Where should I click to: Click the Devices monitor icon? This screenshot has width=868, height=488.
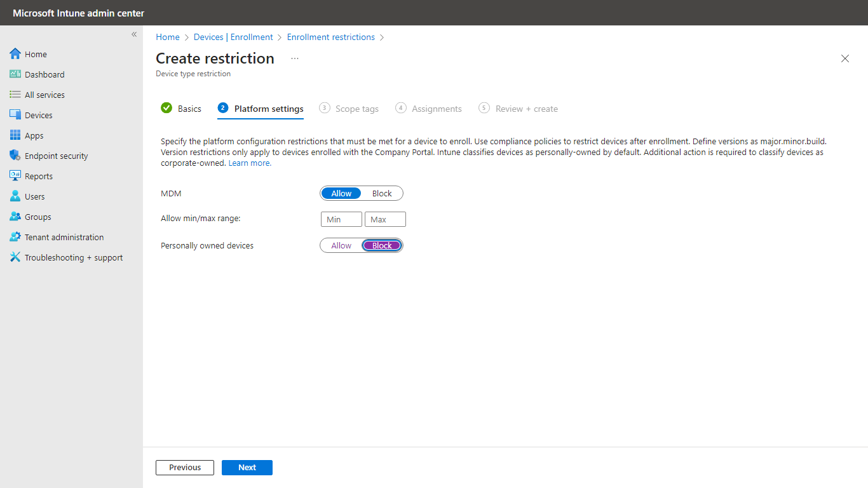pos(15,115)
